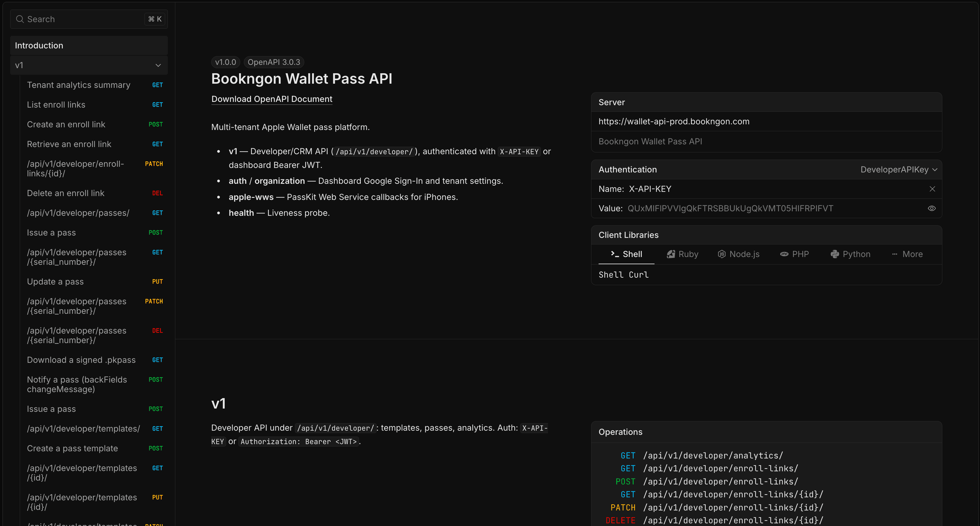Image resolution: width=980 pixels, height=526 pixels.
Task: Click the Bookngon Wallet Pass API title
Action: pos(302,79)
